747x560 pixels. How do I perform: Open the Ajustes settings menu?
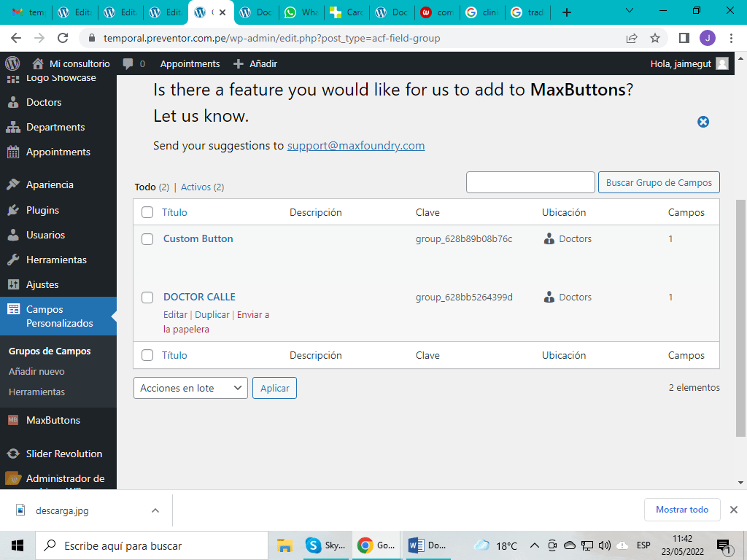coord(42,284)
